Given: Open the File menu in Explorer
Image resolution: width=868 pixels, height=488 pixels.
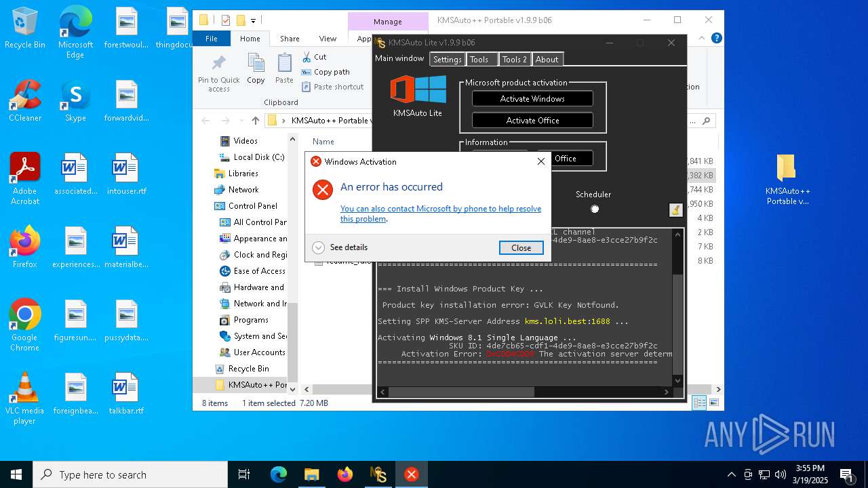Looking at the screenshot, I should click(212, 39).
